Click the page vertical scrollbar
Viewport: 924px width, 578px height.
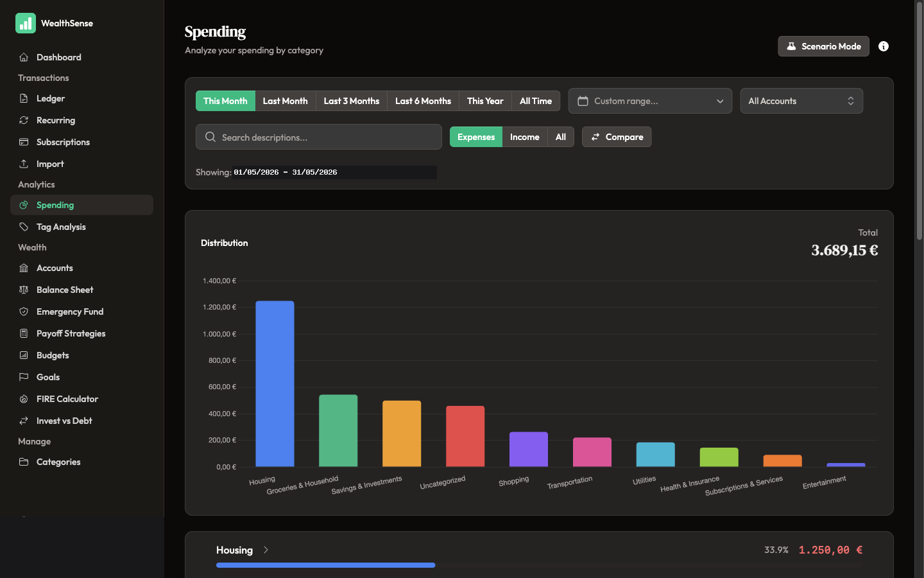tap(919, 121)
